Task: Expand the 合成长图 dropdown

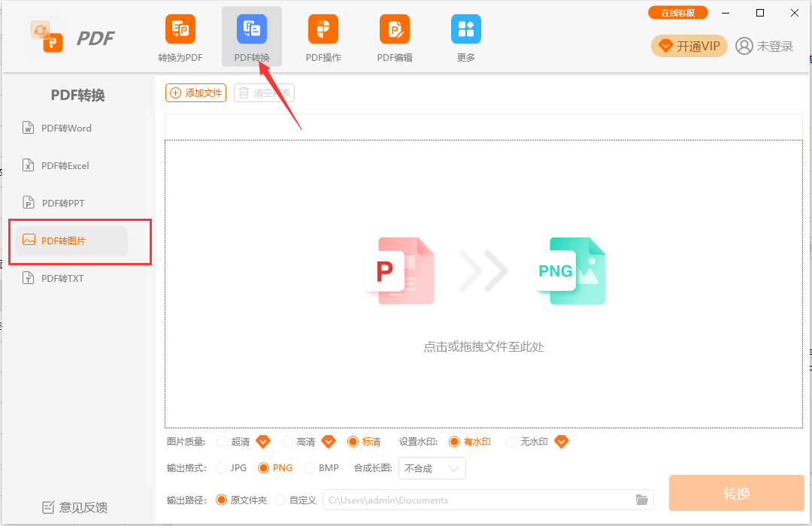Action: coord(432,468)
